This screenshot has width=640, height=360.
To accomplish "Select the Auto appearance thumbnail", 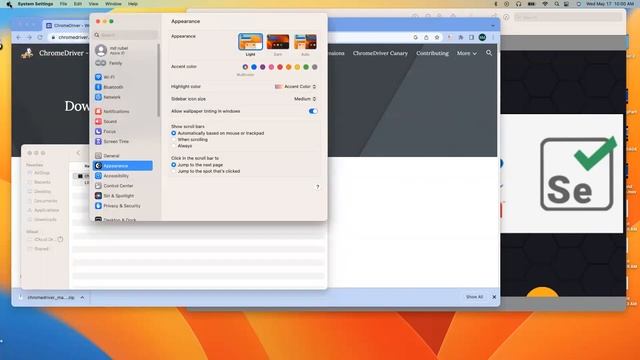I will [x=305, y=42].
